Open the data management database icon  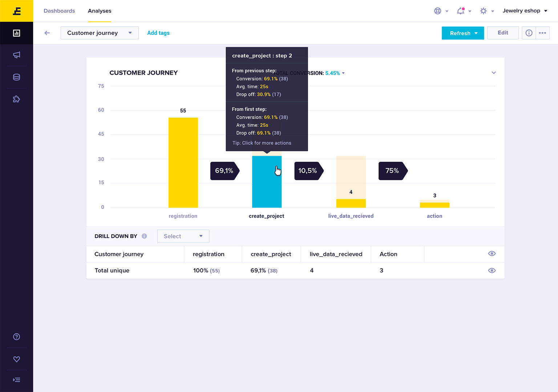pyautogui.click(x=16, y=77)
